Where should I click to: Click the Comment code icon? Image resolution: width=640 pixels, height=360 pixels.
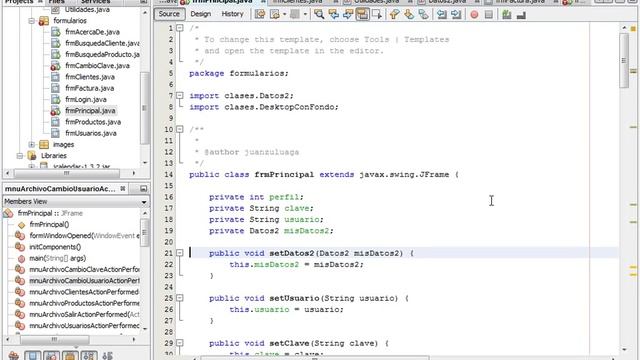tap(507, 15)
